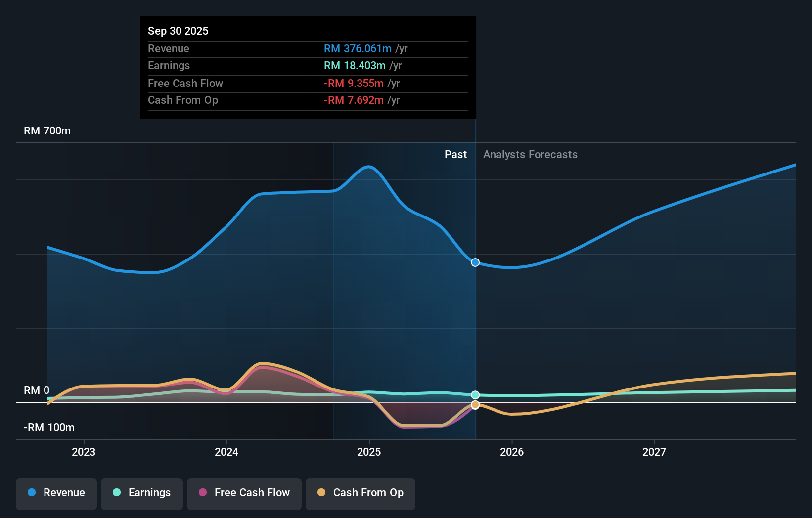Toggle the Revenue series visibility
Image resolution: width=812 pixels, height=518 pixels.
click(x=56, y=493)
